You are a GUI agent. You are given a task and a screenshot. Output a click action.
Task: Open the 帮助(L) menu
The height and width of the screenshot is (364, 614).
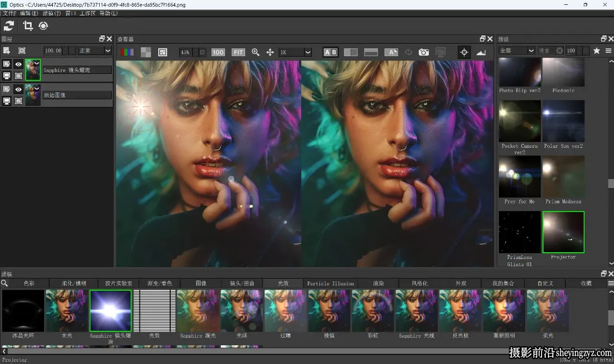108,13
